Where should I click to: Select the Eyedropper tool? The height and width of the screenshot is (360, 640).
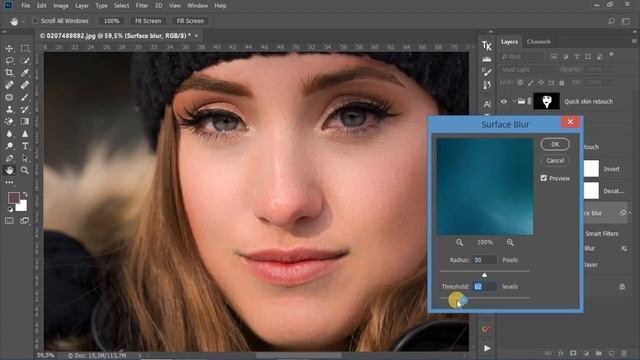pos(25,73)
